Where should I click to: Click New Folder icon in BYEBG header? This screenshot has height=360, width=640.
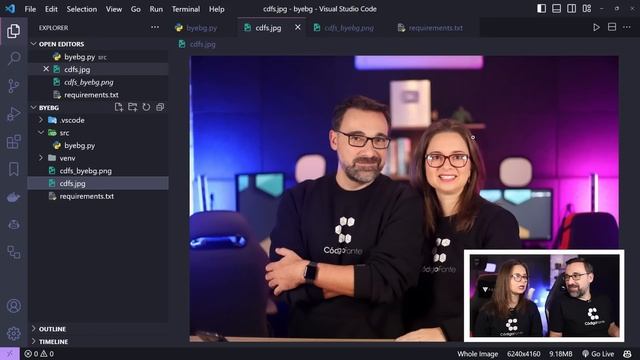[132, 107]
